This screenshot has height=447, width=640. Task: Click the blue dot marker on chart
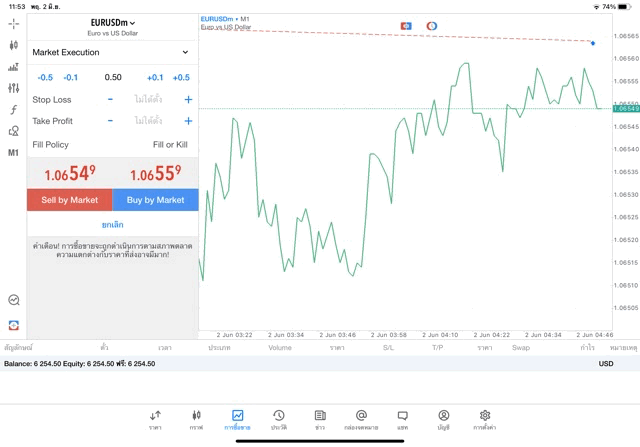pyautogui.click(x=593, y=43)
